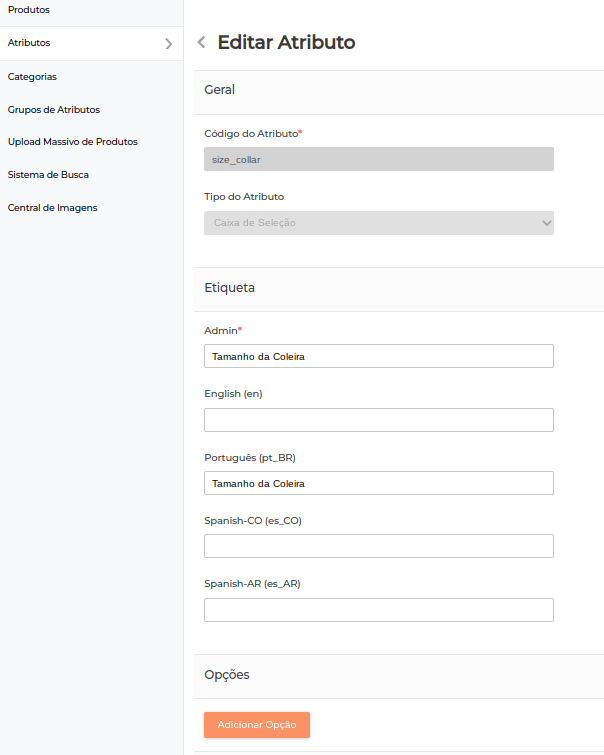604x755 pixels.
Task: Click the Código do Atributo field
Action: pos(378,159)
